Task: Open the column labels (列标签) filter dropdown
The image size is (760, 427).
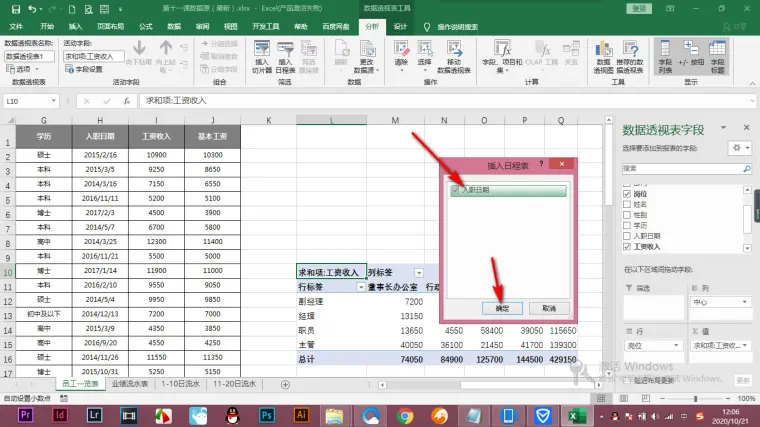Action: point(419,273)
